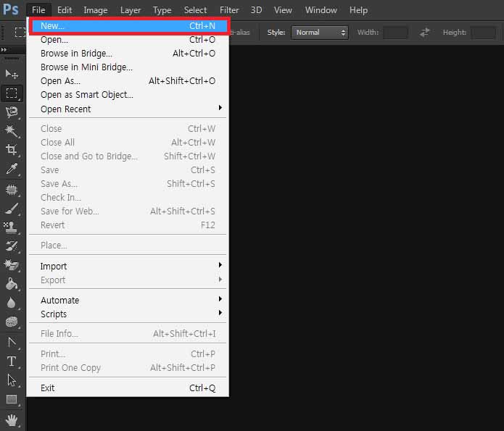
Task: Open the File menu
Action: click(38, 10)
